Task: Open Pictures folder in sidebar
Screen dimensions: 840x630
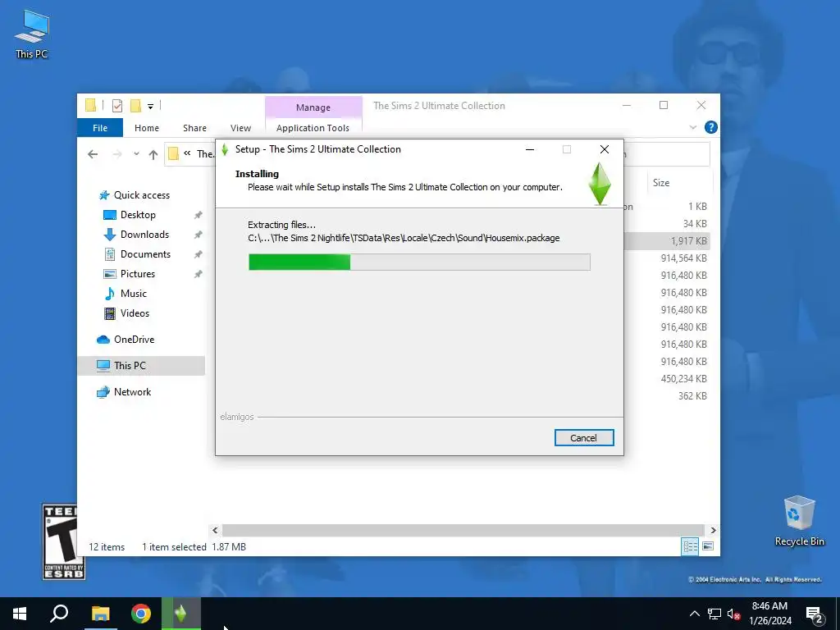Action: [x=138, y=274]
